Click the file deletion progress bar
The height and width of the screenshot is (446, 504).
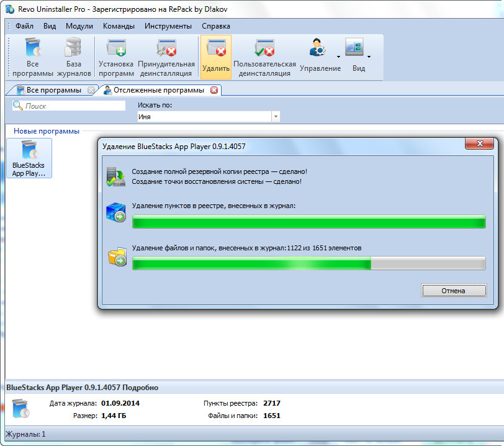[308, 263]
